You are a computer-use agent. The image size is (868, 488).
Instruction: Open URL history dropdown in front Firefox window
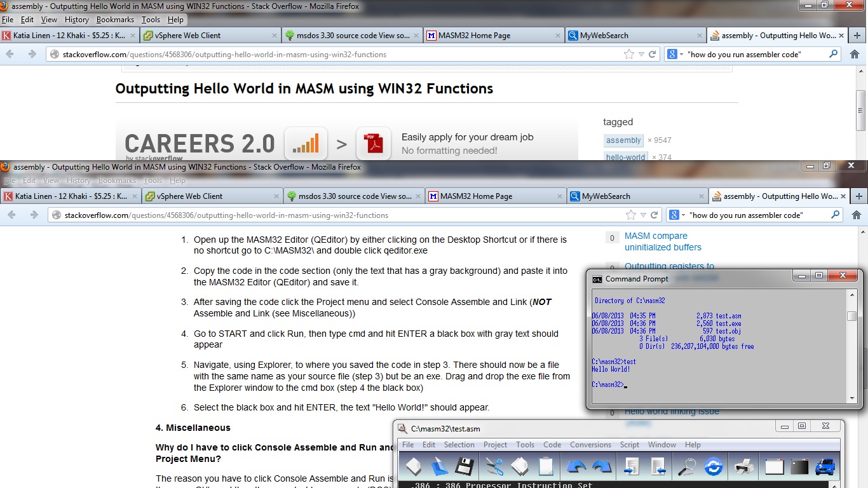644,215
